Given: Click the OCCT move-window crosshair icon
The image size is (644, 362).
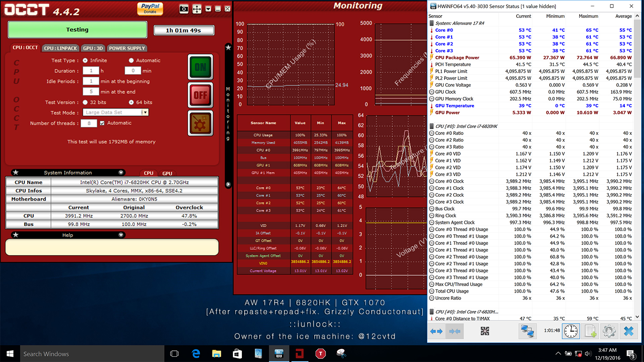Looking at the screenshot, I should [197, 8].
